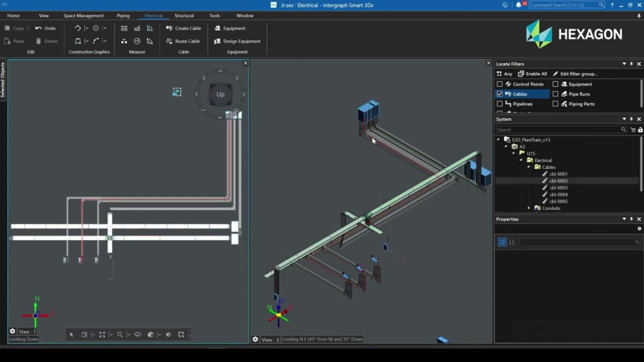This screenshot has width=644, height=362.
Task: Click the notifications bell in title bar
Action: (518, 5)
